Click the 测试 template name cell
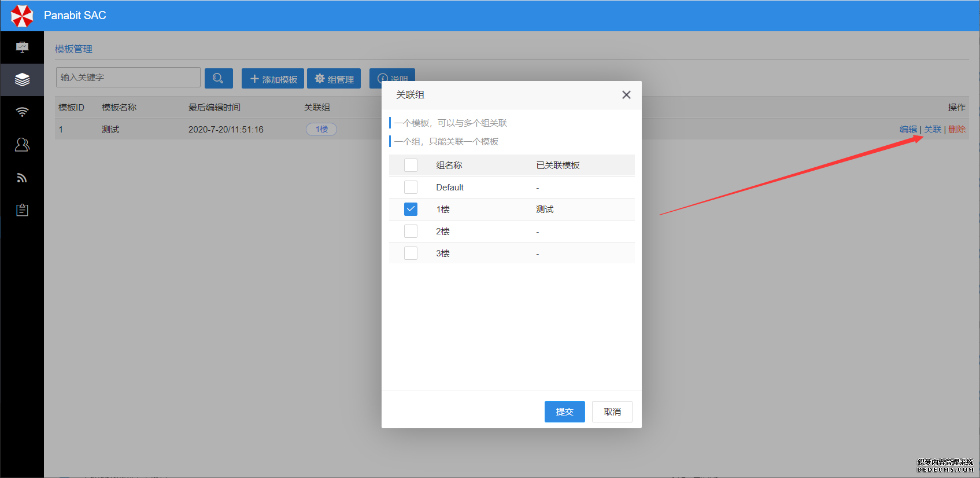980x478 pixels. (110, 130)
